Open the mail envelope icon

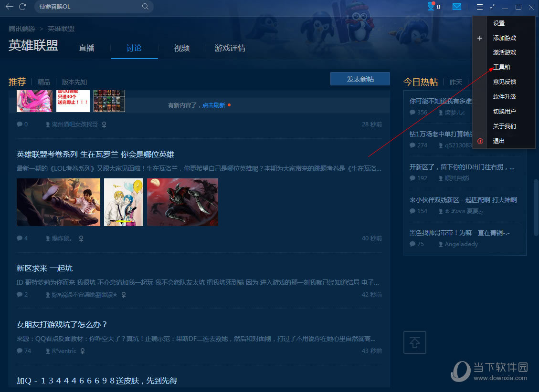pos(457,7)
